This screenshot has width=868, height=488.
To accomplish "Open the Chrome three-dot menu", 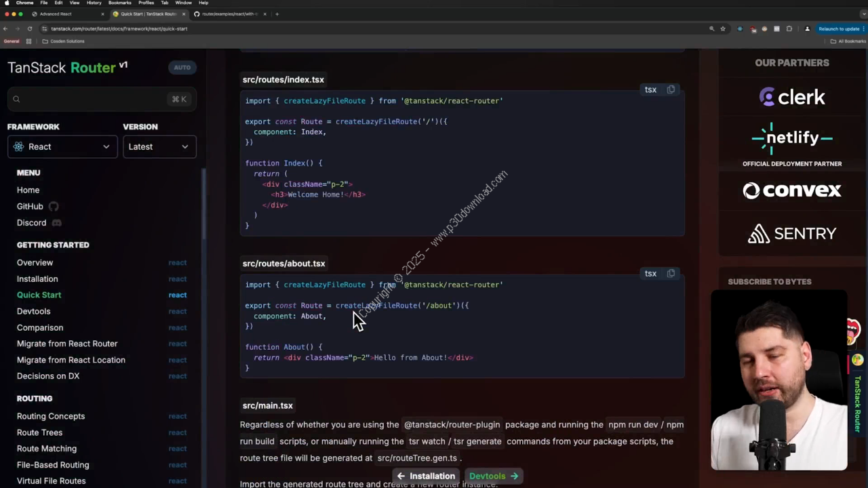I will point(864,28).
